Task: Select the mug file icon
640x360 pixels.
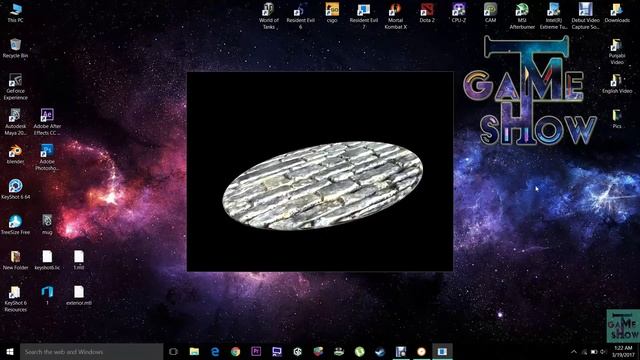Action: (47, 224)
